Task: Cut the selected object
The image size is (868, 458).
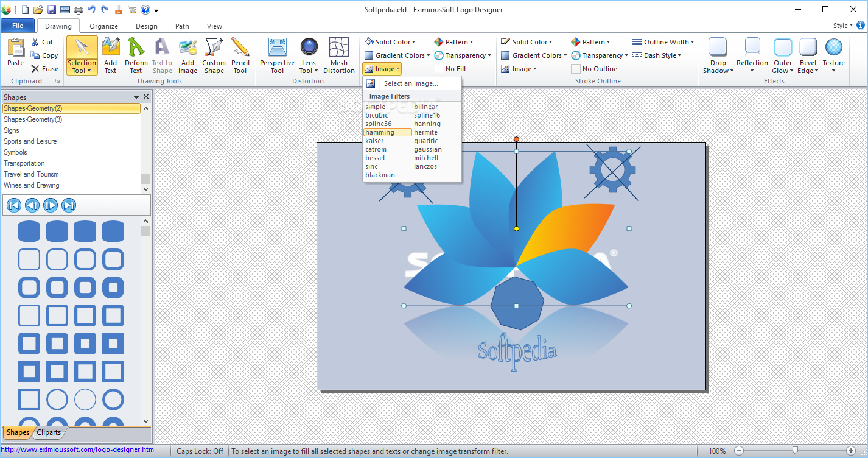Action: pos(42,42)
